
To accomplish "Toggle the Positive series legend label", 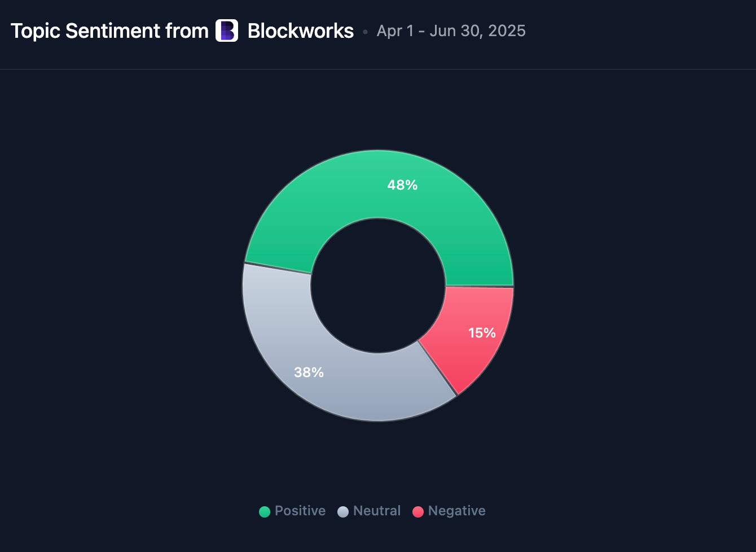I will pyautogui.click(x=300, y=511).
